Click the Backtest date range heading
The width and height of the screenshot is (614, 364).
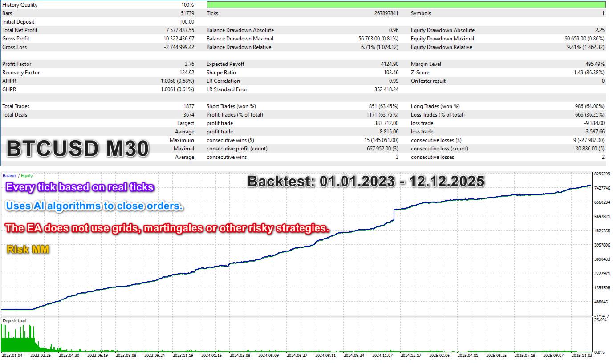[366, 182]
